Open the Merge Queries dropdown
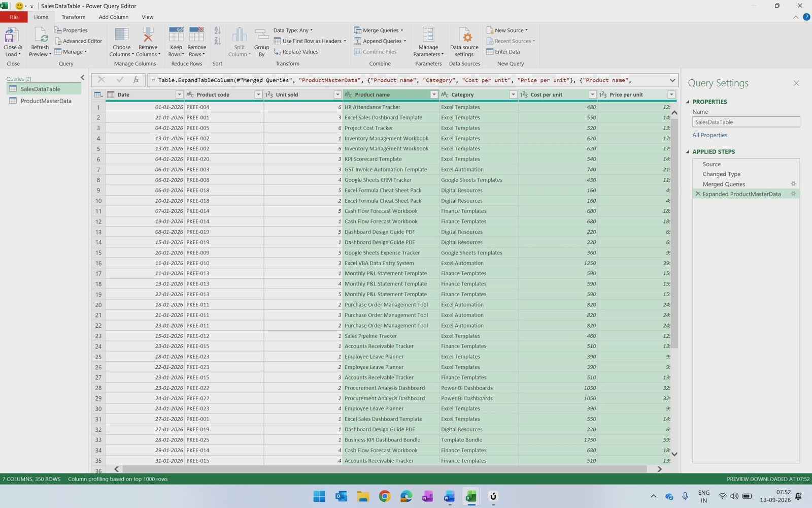812x508 pixels. tap(379, 30)
